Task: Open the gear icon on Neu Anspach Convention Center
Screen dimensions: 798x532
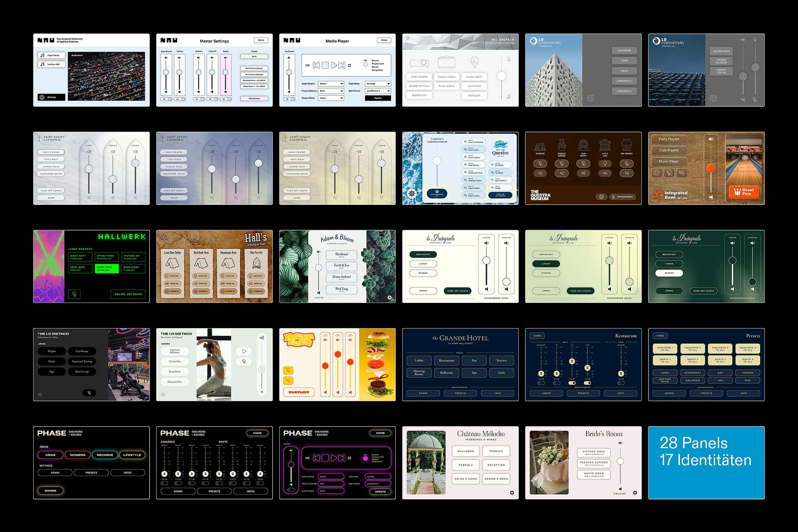Action: point(408,38)
